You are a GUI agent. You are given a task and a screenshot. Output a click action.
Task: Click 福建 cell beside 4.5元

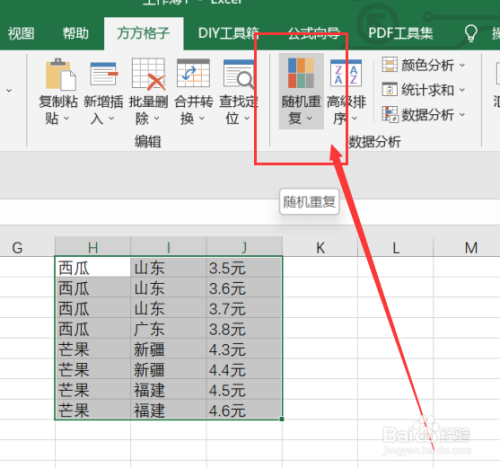(169, 390)
